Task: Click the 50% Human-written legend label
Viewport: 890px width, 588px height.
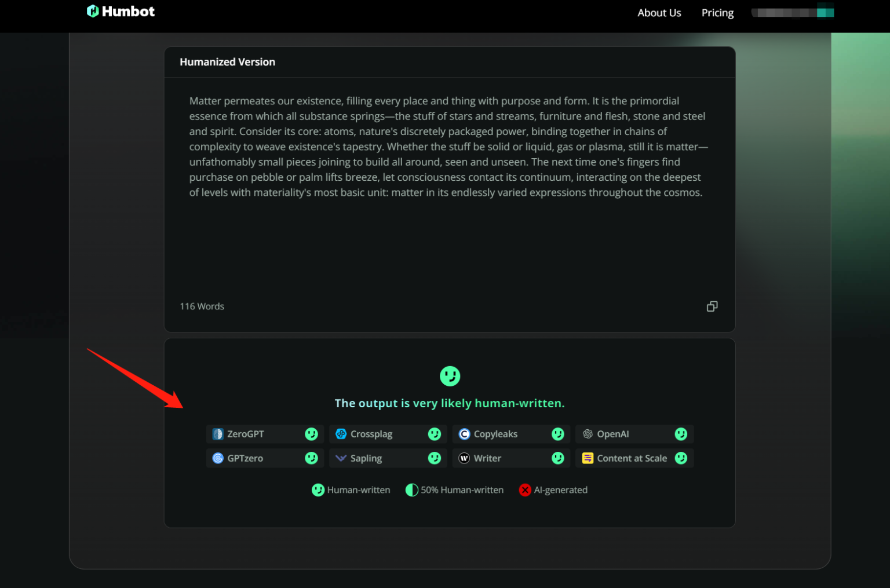Action: tap(462, 490)
